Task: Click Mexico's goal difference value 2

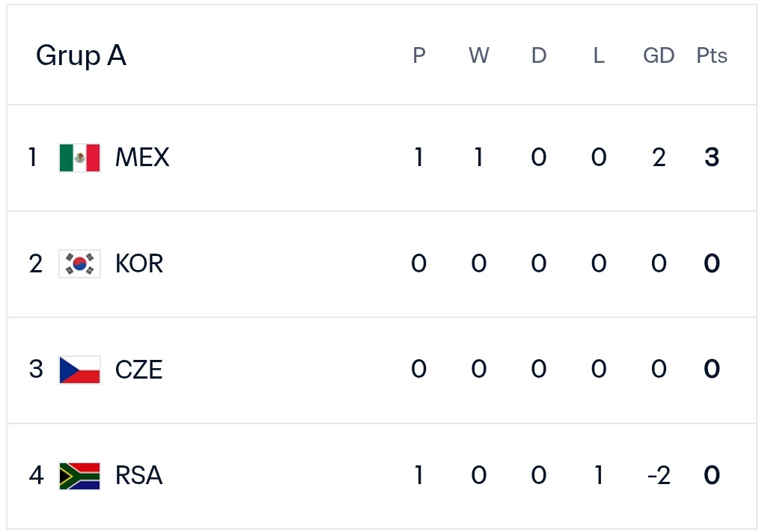Action: [x=659, y=157]
